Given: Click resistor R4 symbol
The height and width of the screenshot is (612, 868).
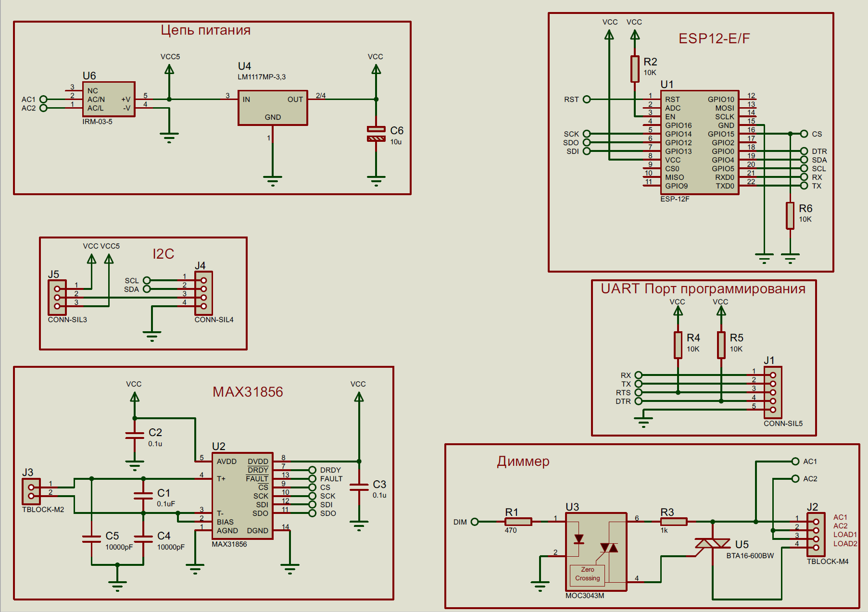Looking at the screenshot, I should tap(678, 345).
